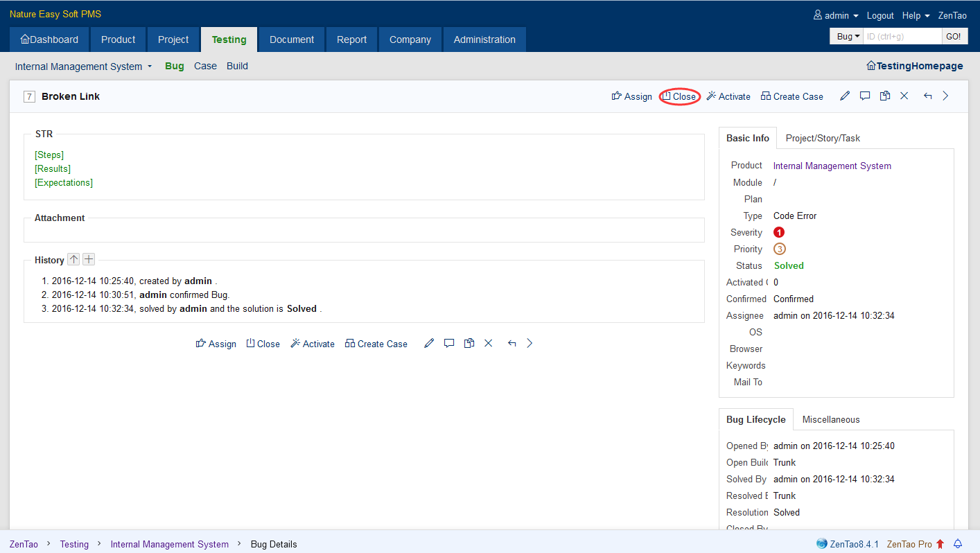This screenshot has width=980, height=553.
Task: Click the notification bell in the footer
Action: coord(959,544)
